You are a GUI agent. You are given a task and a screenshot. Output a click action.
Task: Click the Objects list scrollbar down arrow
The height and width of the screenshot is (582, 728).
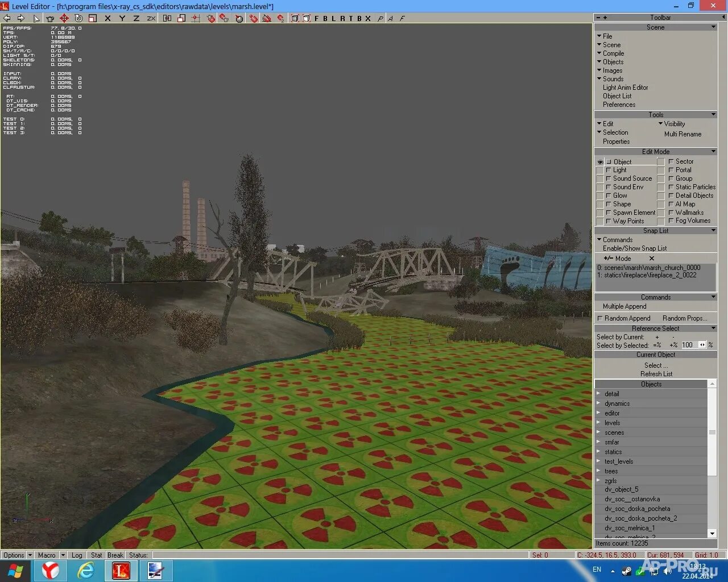point(712,533)
